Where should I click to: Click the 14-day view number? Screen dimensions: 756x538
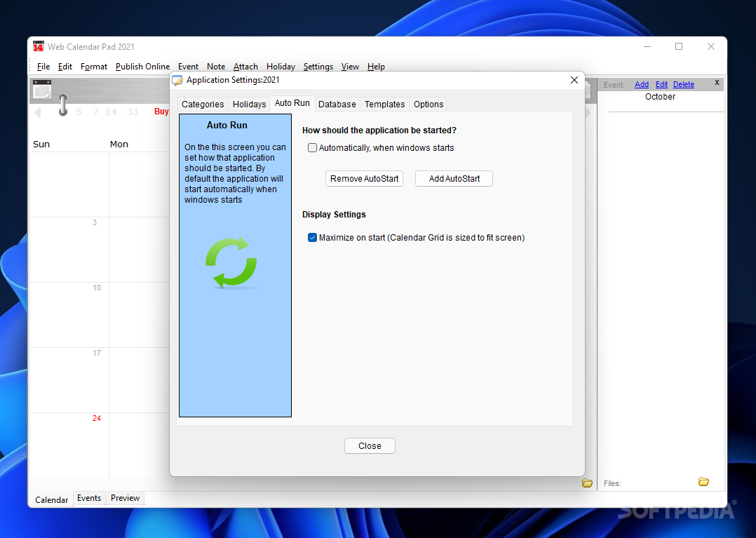pos(111,112)
